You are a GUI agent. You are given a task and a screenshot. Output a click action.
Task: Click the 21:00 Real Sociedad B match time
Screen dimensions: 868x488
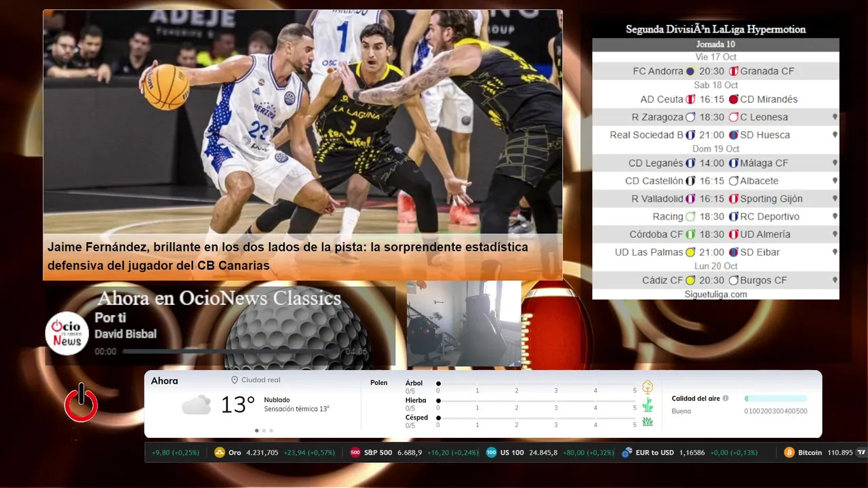coord(712,135)
